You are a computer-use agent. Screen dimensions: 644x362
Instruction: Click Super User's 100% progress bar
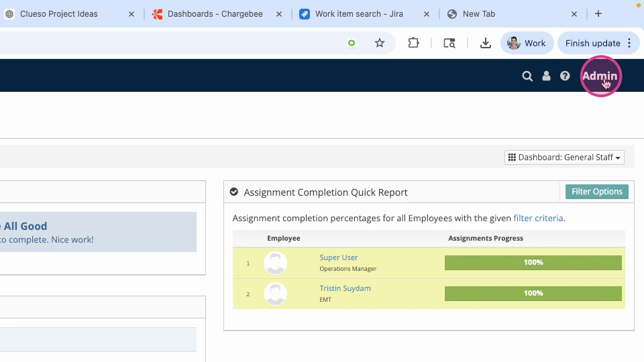pos(533,263)
